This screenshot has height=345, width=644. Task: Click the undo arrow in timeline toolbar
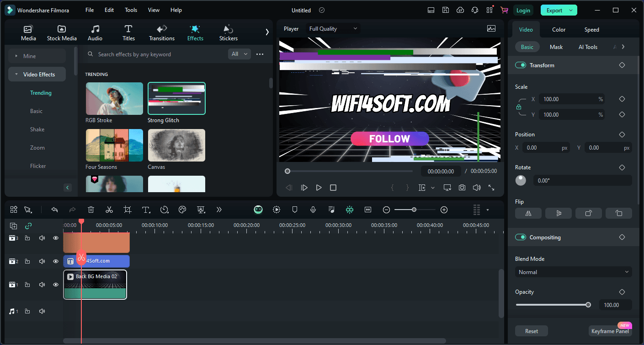[x=54, y=210]
